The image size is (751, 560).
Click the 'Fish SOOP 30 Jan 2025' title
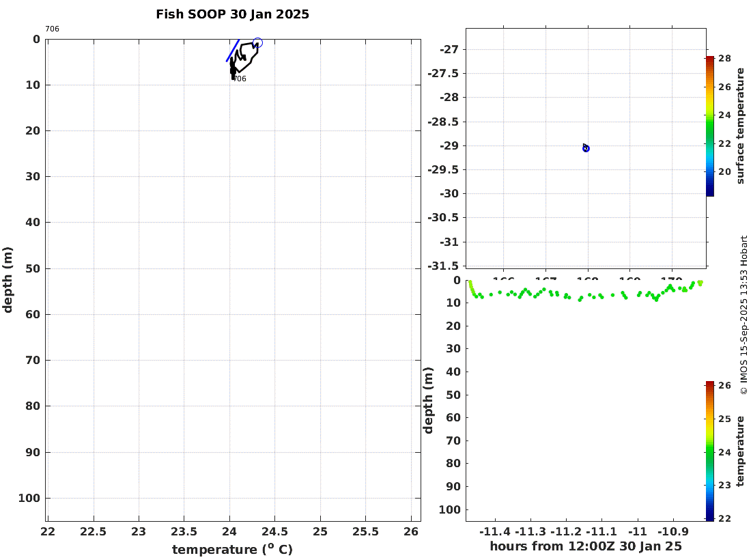(x=232, y=14)
